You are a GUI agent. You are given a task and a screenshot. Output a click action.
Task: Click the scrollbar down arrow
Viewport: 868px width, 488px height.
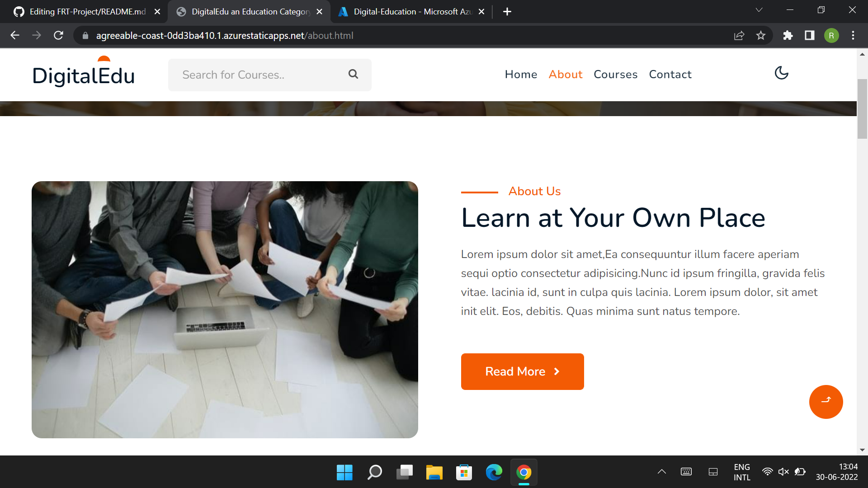click(x=862, y=450)
